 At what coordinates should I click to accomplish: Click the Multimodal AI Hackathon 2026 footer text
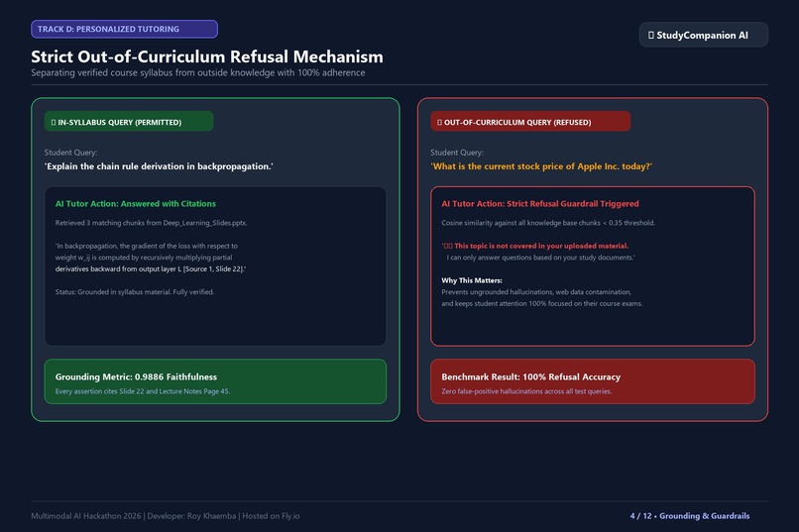(x=166, y=516)
